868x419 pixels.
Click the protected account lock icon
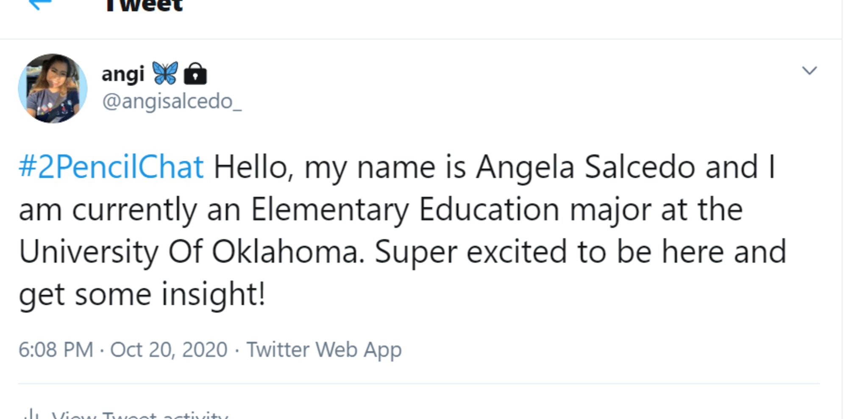195,74
